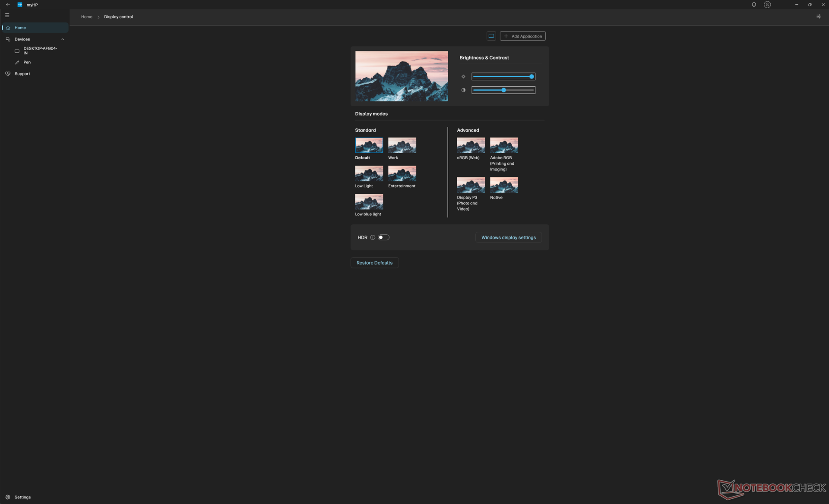Viewport: 829px width, 504px height.
Task: Open Windows display settings
Action: [x=508, y=238]
